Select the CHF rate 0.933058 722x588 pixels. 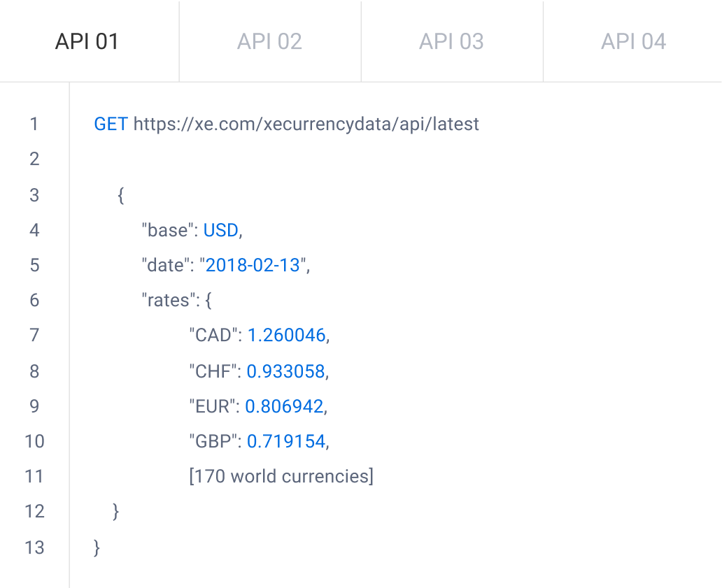(x=287, y=371)
